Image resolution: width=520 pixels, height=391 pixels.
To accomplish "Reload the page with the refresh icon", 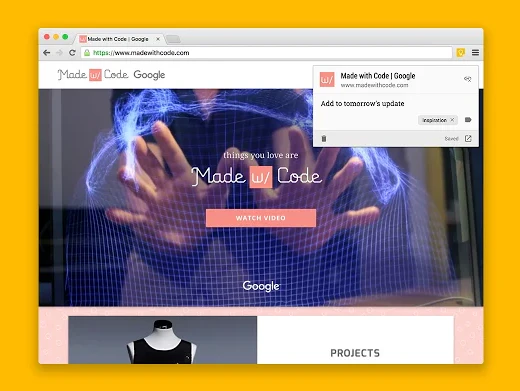I will pyautogui.click(x=72, y=53).
